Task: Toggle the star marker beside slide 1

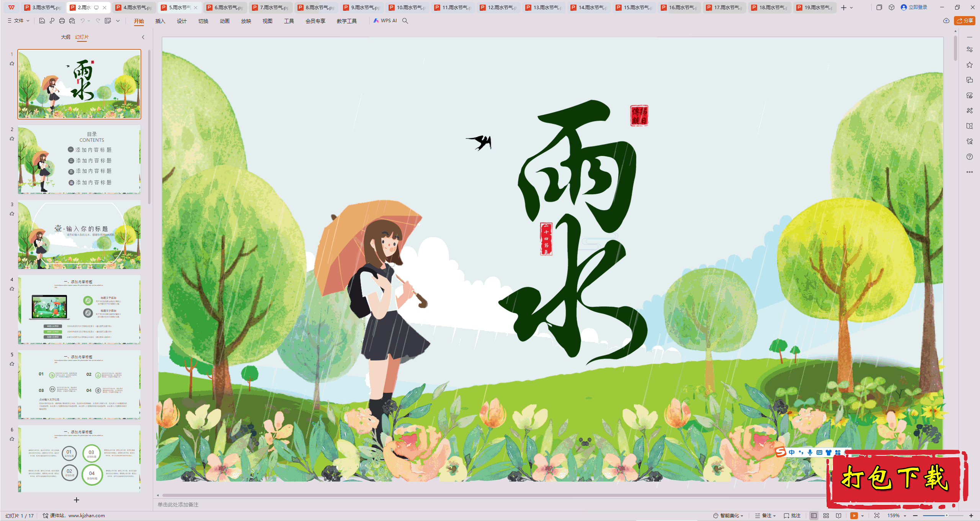Action: (12, 64)
